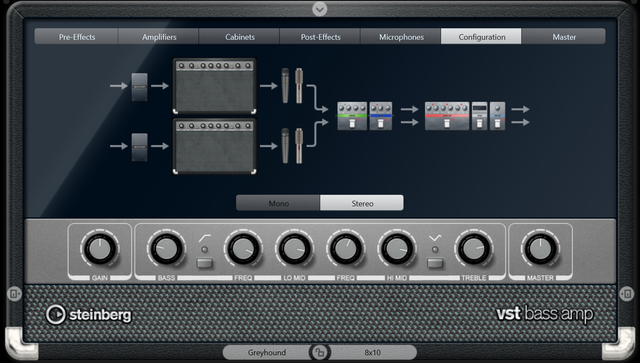Select the light-blue single-knob pedal
Image resolution: width=640 pixels, height=363 pixels.
click(x=498, y=116)
